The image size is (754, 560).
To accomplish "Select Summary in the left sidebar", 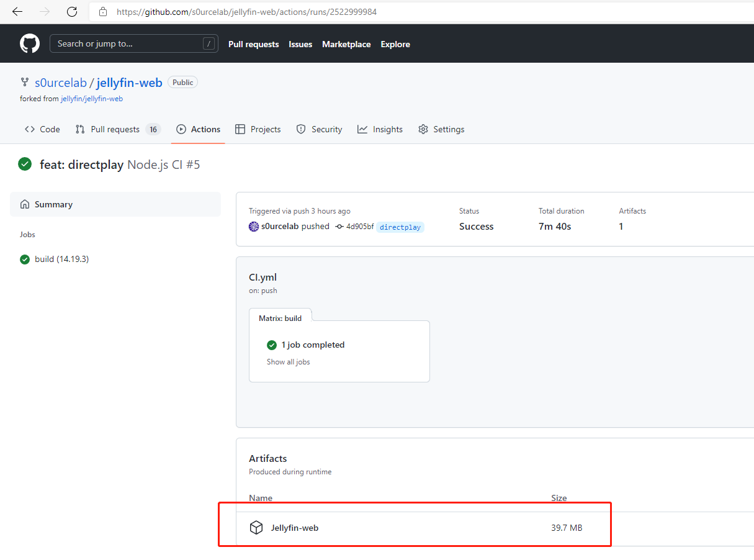I will tap(53, 204).
